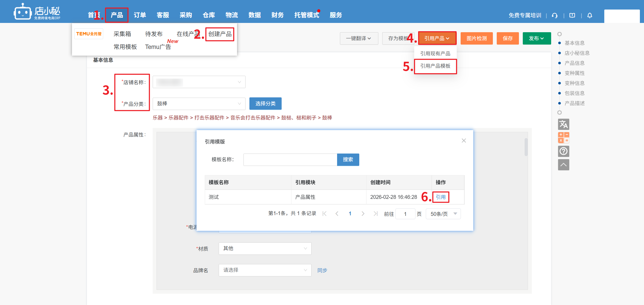
Task: Open the orange calculator icon
Action: tap(564, 138)
